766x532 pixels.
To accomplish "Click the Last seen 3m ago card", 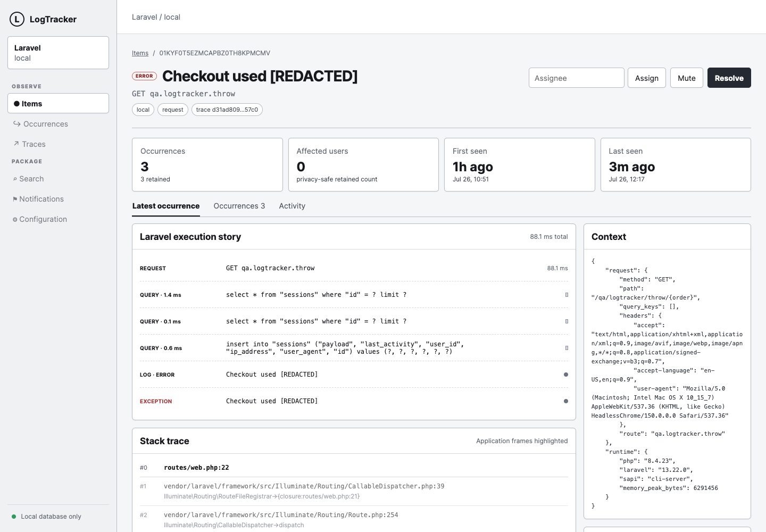I will coord(676,165).
